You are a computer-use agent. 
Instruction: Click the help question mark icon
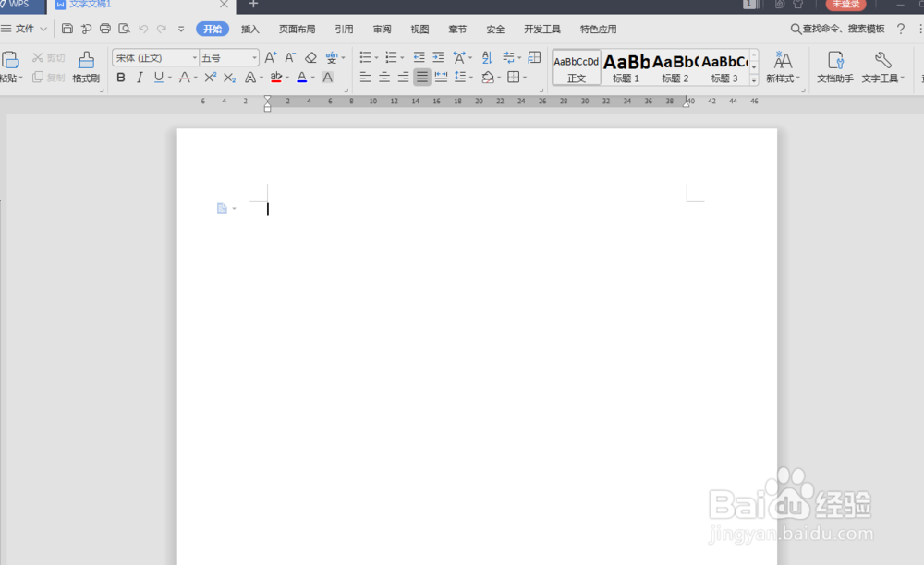click(x=900, y=29)
